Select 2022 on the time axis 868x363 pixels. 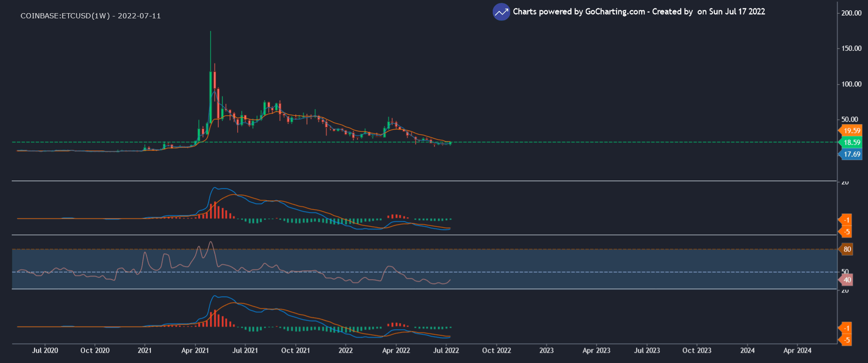(346, 350)
